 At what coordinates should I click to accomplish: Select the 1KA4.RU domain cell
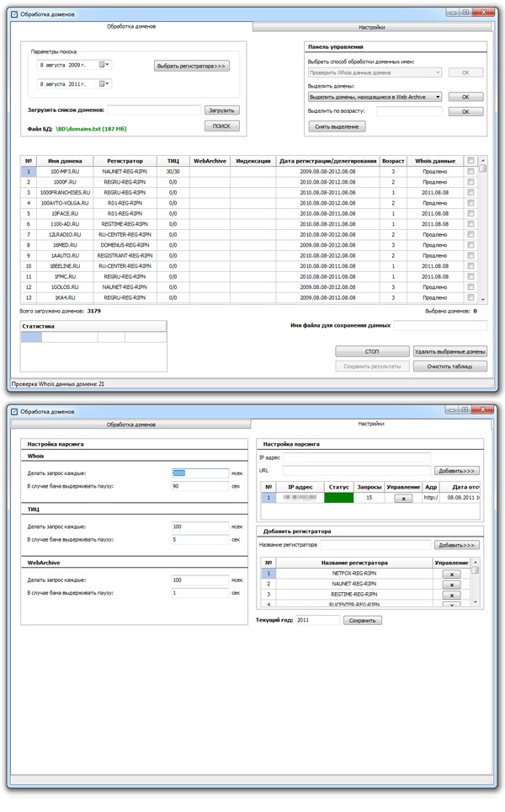click(65, 298)
